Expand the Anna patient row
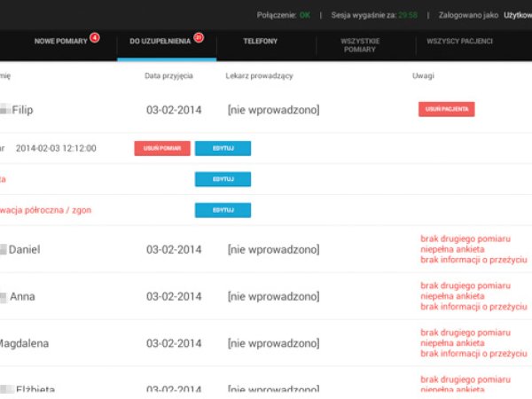Image resolution: width=532 pixels, height=399 pixels. pyautogui.click(x=22, y=297)
